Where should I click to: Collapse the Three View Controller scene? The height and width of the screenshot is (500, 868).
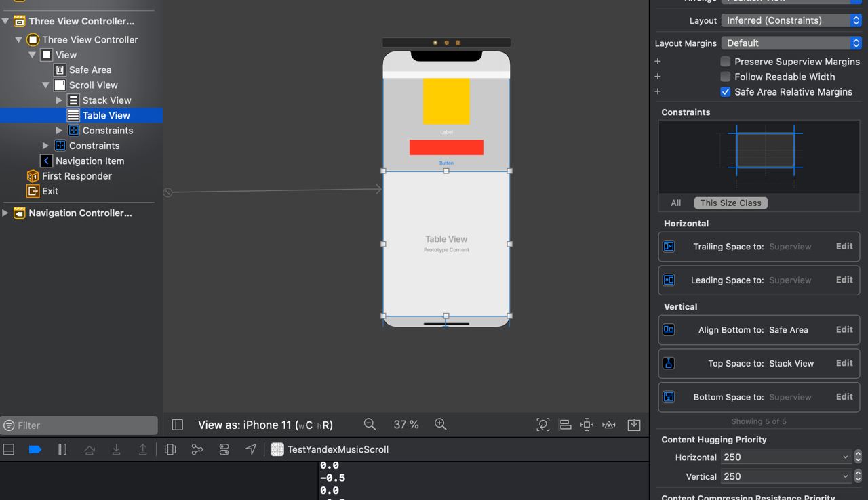point(5,21)
